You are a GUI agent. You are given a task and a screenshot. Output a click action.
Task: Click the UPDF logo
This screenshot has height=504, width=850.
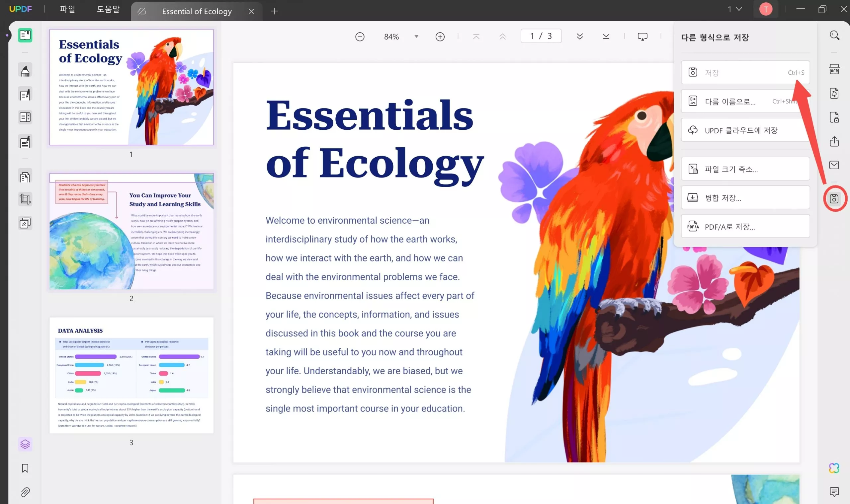click(20, 9)
